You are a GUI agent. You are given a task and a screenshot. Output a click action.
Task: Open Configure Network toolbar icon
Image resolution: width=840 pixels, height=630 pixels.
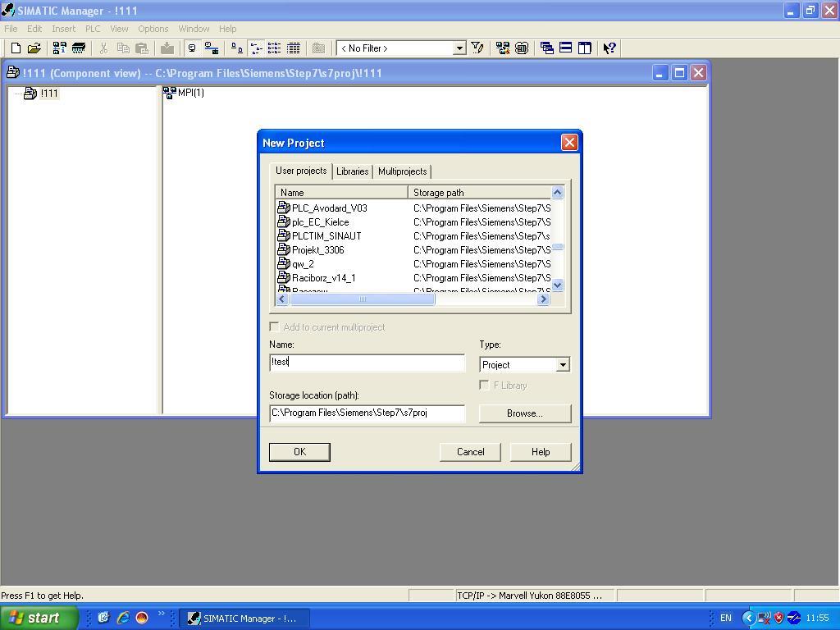coord(503,48)
